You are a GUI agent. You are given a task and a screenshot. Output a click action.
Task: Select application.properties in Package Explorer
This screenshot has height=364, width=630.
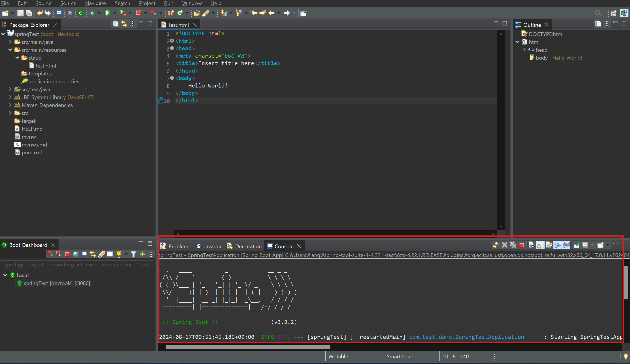(54, 81)
